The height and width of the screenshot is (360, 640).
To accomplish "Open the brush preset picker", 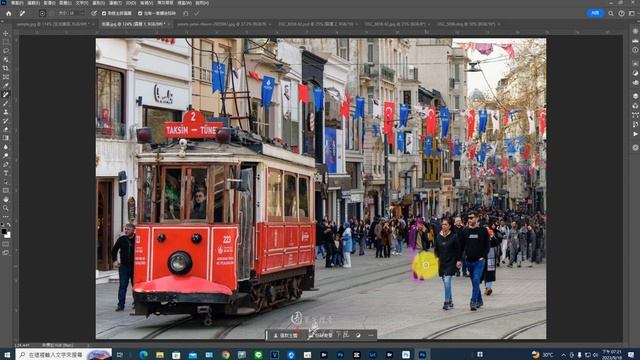I will 42,13.
